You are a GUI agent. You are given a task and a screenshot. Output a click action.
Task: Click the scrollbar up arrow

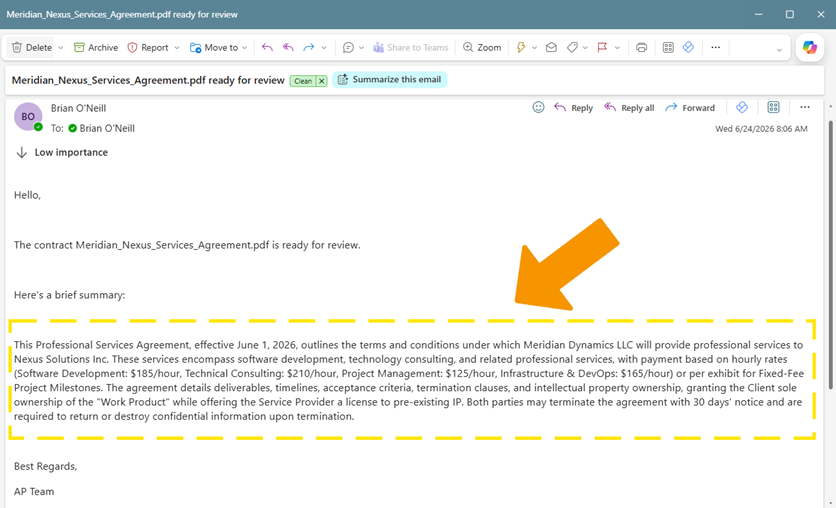[830, 107]
